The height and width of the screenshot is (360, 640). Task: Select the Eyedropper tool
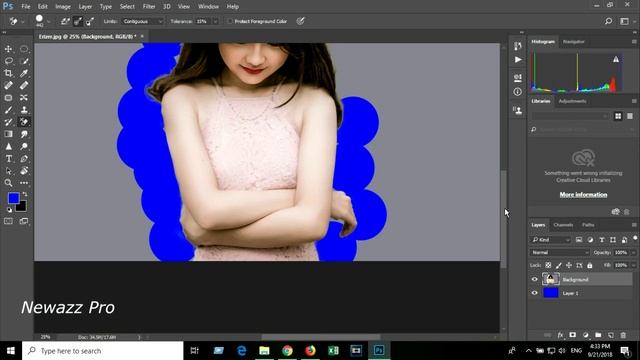(24, 73)
